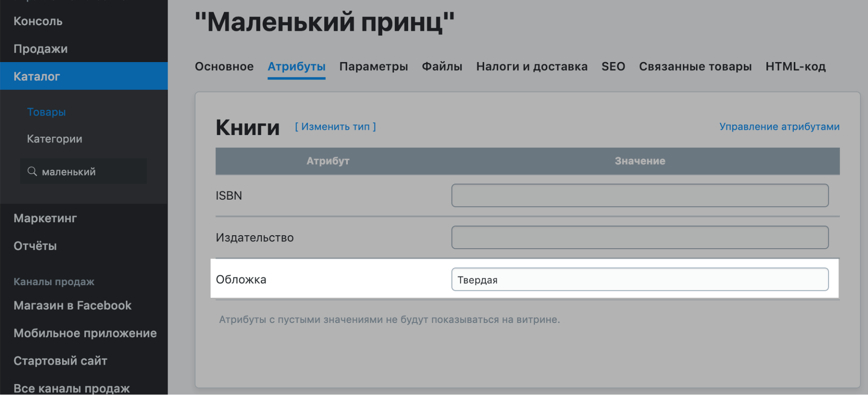Go to Товары in the catalog submenu
868x395 pixels.
(x=46, y=112)
